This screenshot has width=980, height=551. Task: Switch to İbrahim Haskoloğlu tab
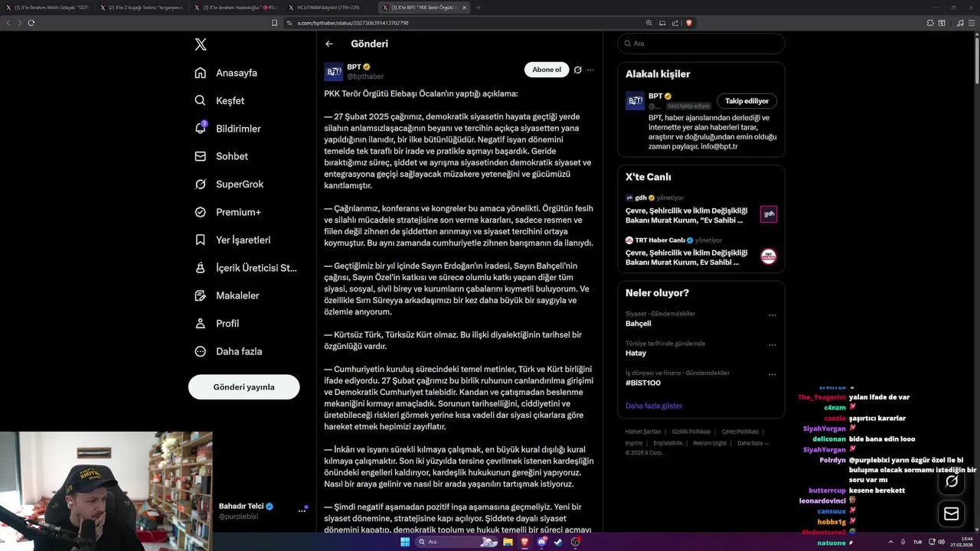tap(236, 8)
